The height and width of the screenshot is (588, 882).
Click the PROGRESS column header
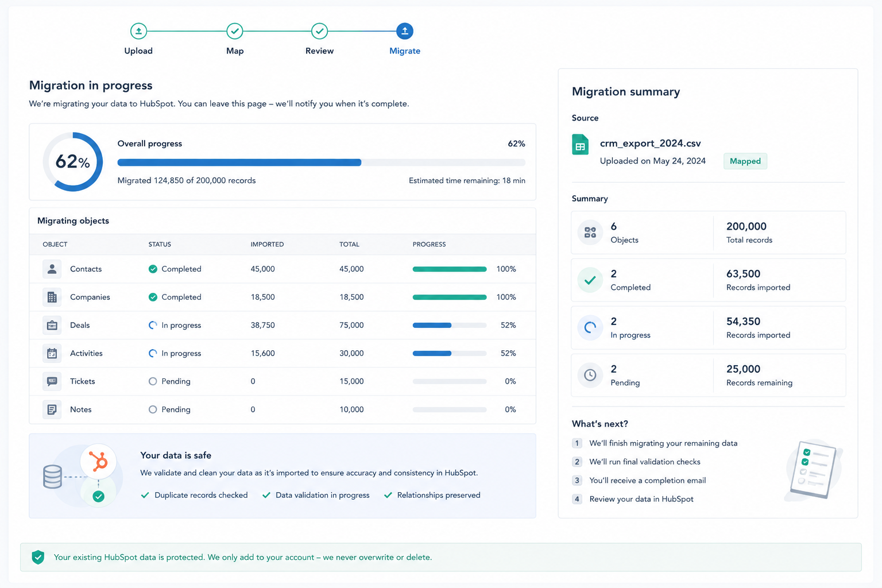(429, 245)
